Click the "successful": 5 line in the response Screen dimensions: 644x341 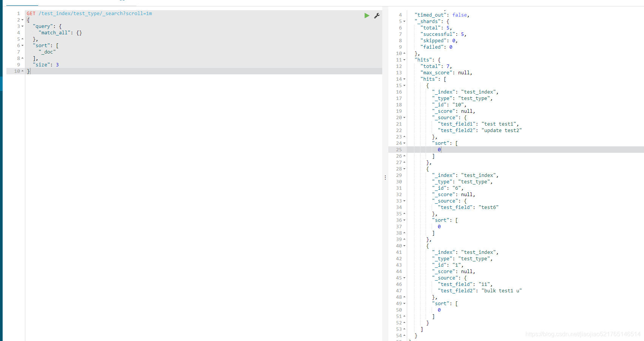443,34
